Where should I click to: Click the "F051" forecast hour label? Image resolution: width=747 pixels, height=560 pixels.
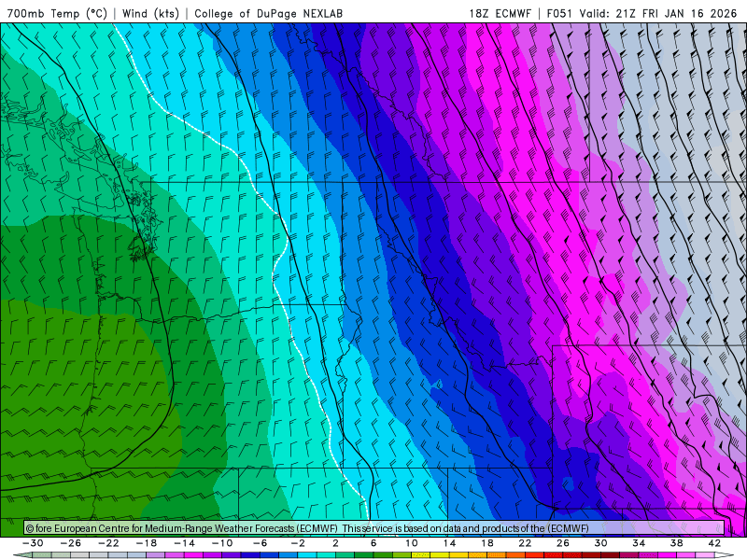click(559, 13)
